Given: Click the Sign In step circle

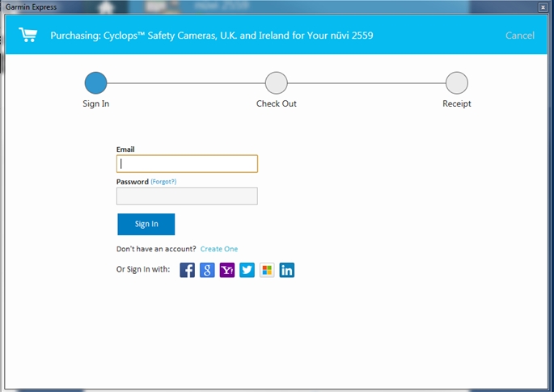Looking at the screenshot, I should point(95,83).
